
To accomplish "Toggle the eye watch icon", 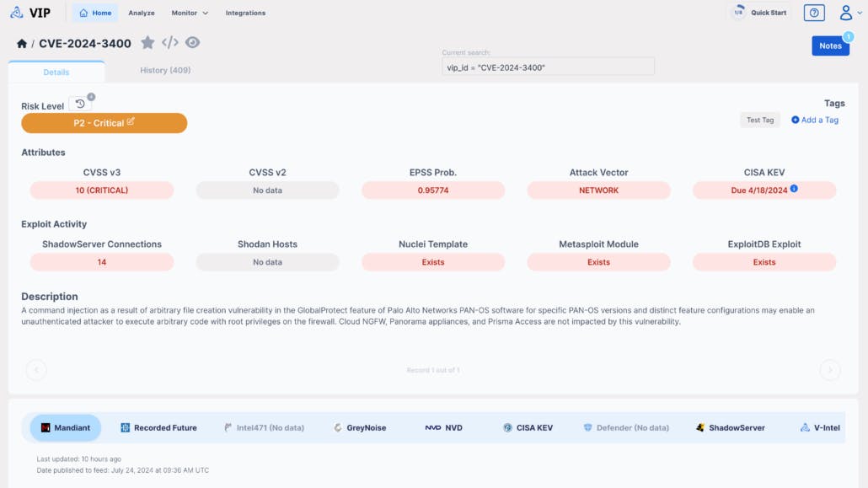I will 193,43.
